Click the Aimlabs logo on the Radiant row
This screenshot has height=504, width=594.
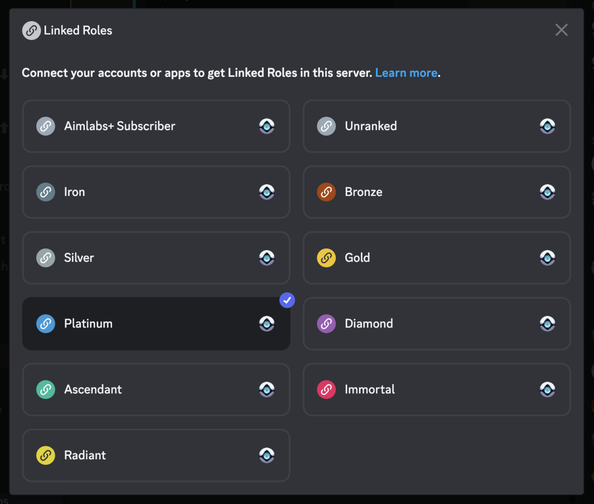coord(267,455)
